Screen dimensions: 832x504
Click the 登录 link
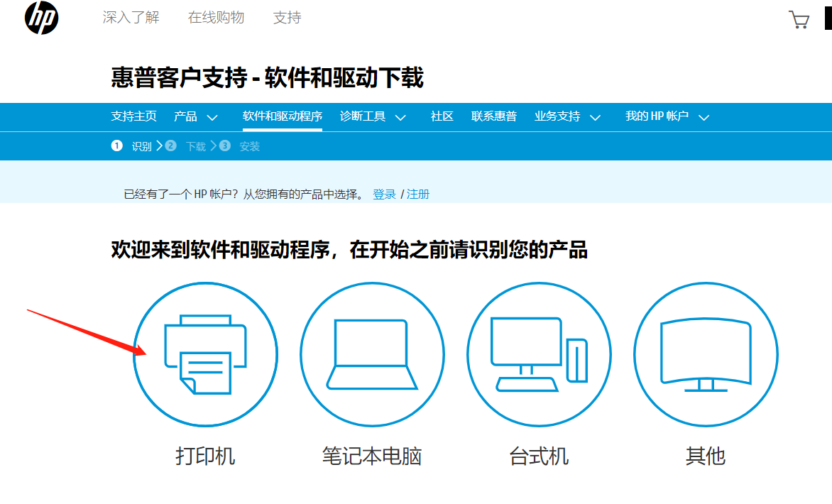(384, 193)
